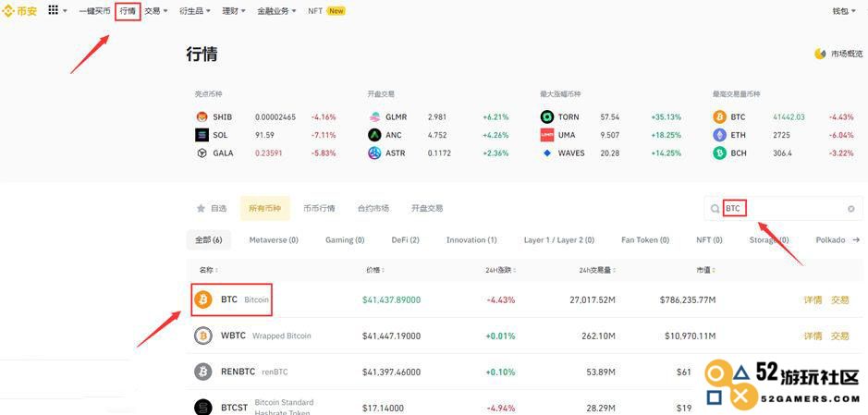868x415 pixels.
Task: Select the Innovation (1) filter
Action: 471,240
